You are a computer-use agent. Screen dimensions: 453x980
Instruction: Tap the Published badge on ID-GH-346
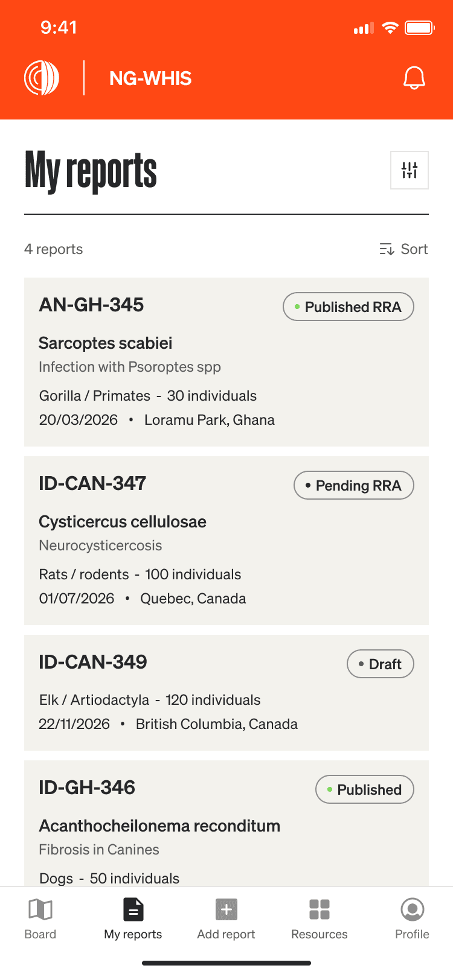pos(365,789)
